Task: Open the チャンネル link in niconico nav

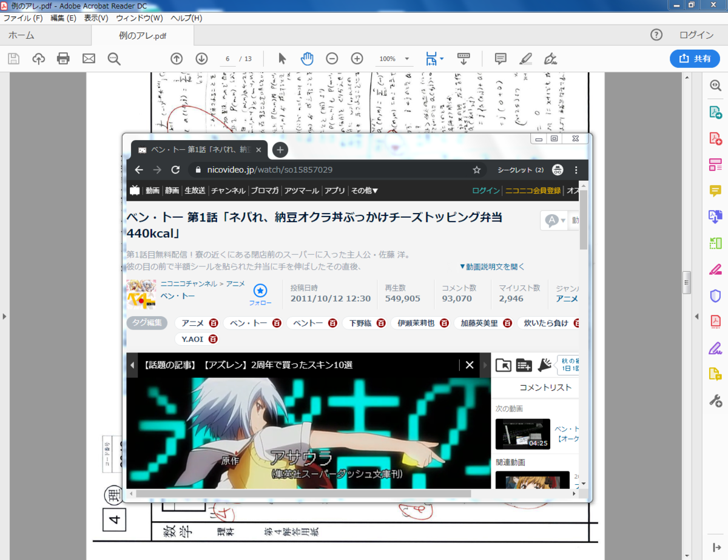Action: coord(228,191)
